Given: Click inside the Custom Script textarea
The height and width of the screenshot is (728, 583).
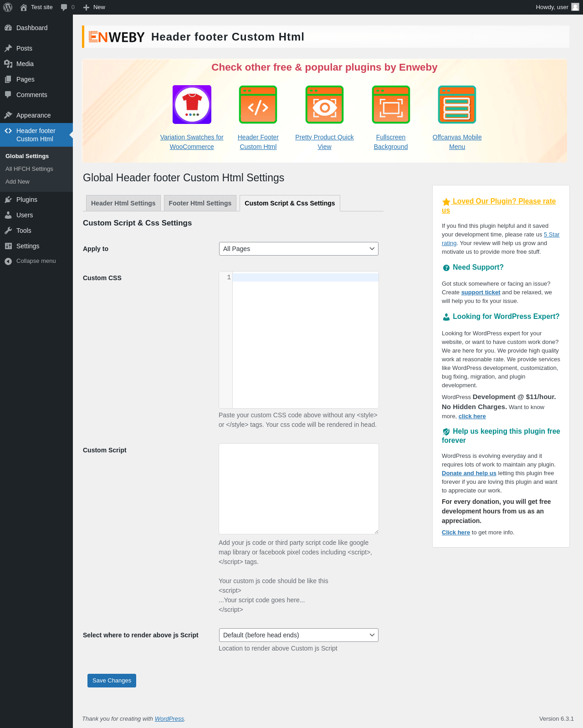Looking at the screenshot, I should tap(299, 489).
